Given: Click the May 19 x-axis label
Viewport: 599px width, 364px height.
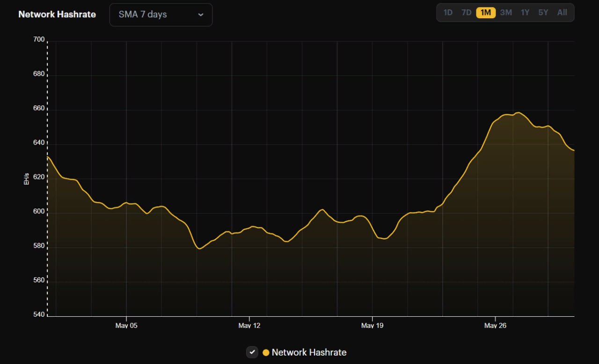Looking at the screenshot, I should tap(373, 325).
